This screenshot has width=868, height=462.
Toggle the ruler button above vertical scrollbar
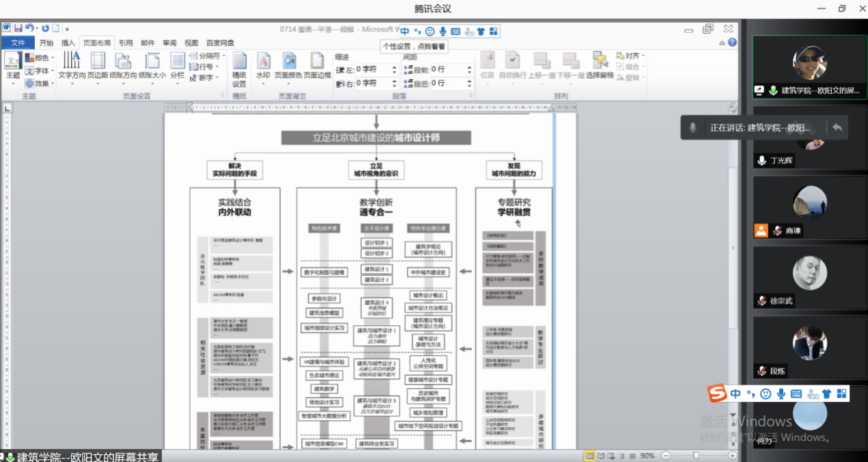pyautogui.click(x=733, y=108)
